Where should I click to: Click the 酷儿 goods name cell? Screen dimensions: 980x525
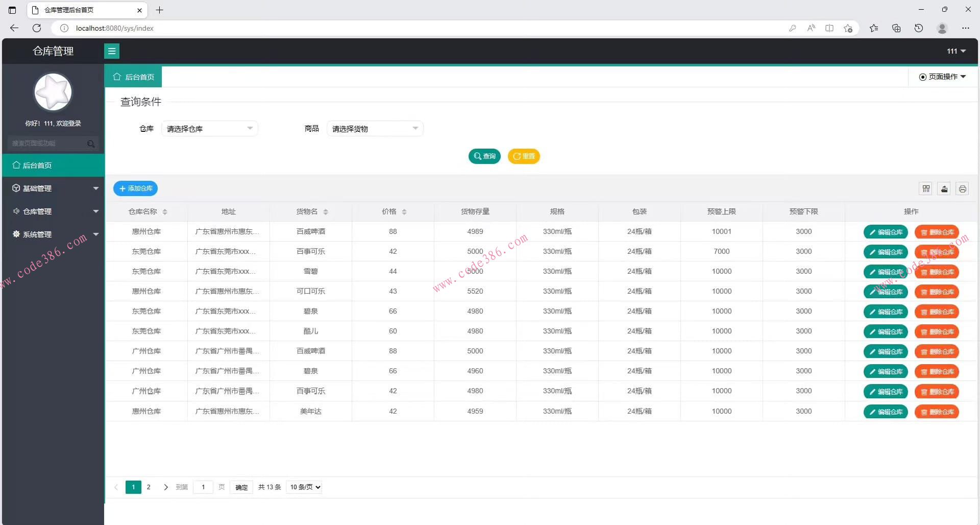[x=311, y=331]
